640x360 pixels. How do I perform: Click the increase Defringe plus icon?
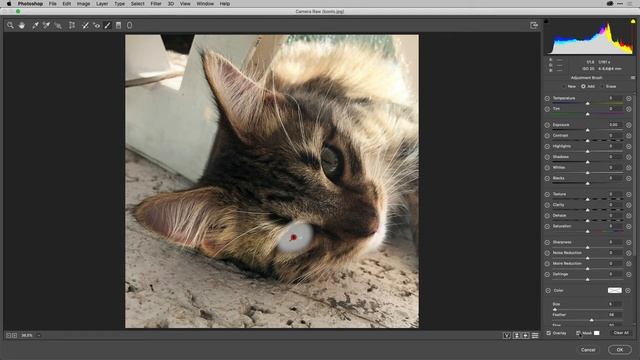click(629, 274)
